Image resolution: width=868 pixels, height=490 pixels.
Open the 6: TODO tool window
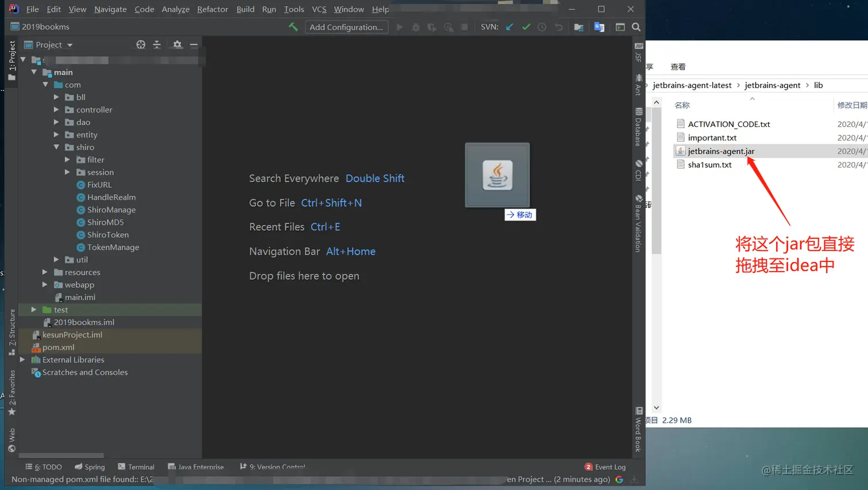pos(44,467)
